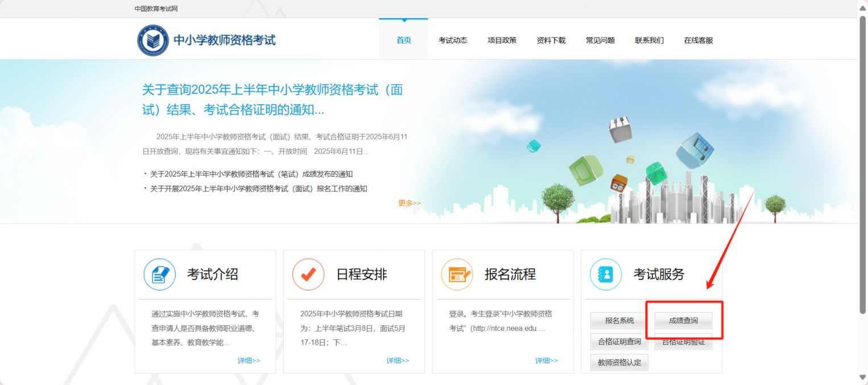Viewport: 868px width, 385px height.
Task: Click the 日程安排 checkmark icon
Action: [x=308, y=275]
